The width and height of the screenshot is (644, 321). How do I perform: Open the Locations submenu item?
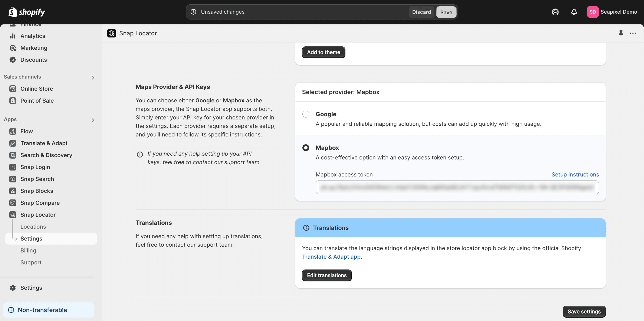[x=33, y=226]
